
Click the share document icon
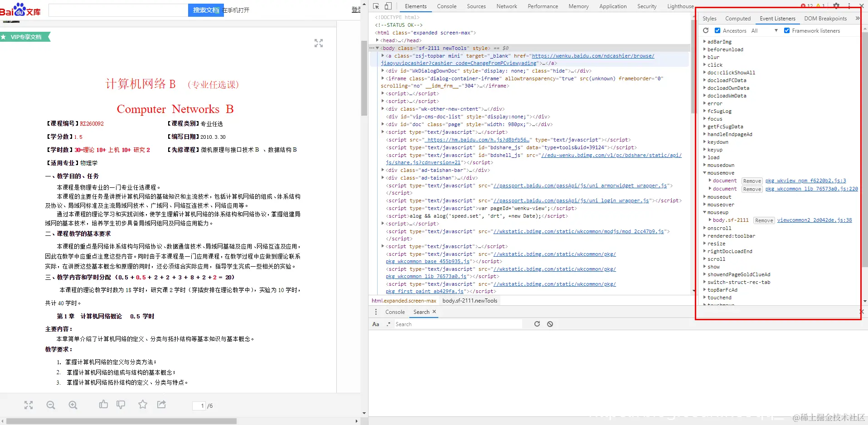pyautogui.click(x=161, y=404)
